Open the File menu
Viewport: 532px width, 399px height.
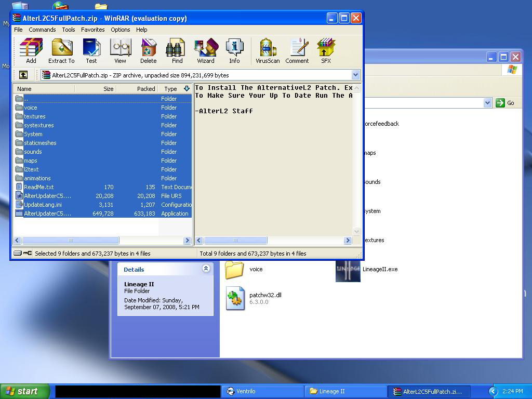point(18,30)
